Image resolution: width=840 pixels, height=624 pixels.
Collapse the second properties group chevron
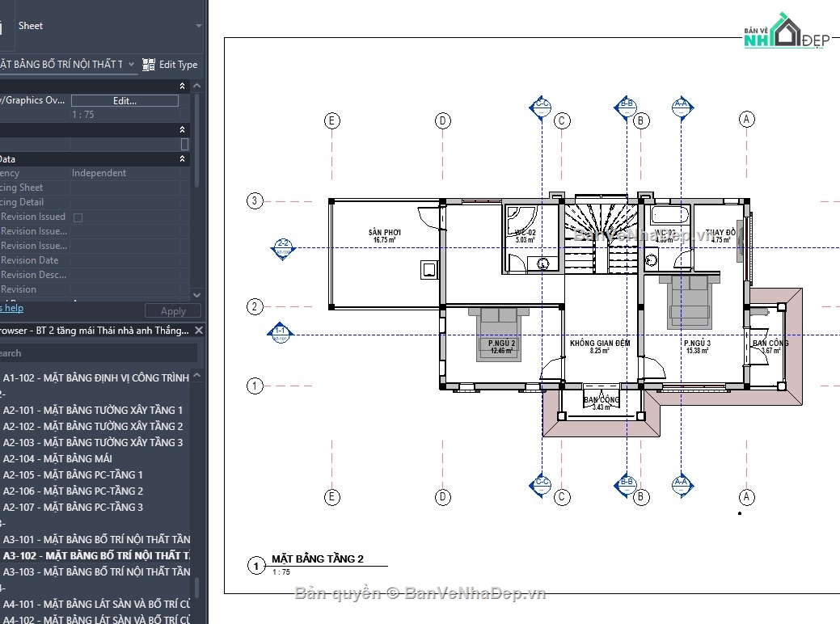coord(182,129)
